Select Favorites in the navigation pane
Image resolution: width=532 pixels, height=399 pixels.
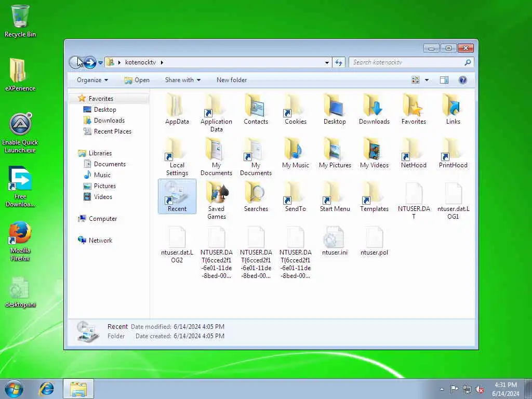(x=101, y=99)
